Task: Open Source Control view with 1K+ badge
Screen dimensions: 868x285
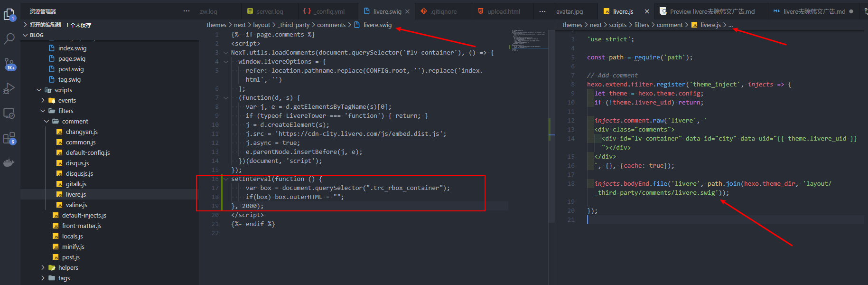Action: point(9,64)
